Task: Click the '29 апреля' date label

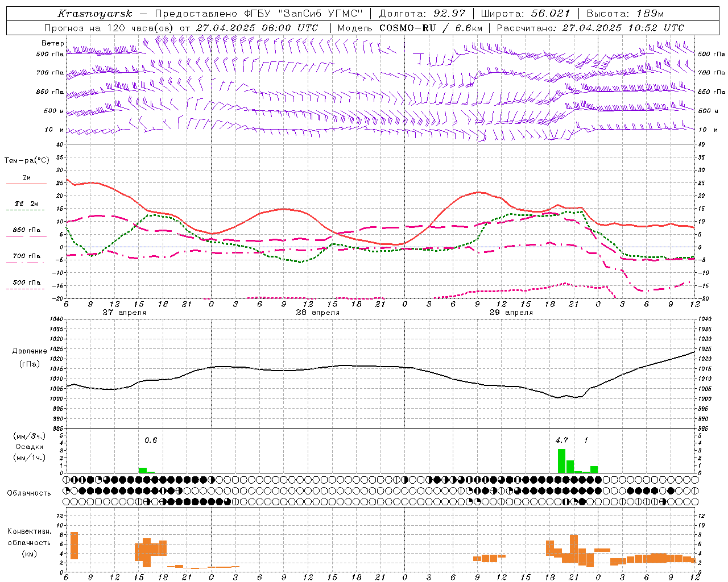Action: tap(511, 313)
